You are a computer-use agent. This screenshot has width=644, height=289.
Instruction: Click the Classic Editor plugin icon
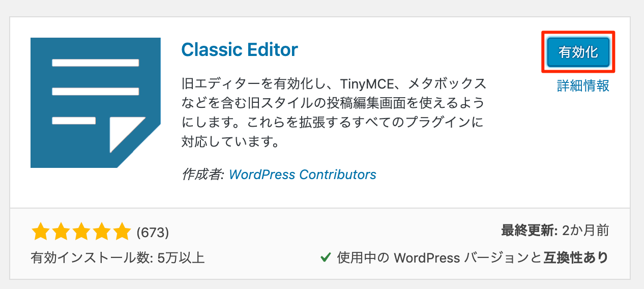coord(96,103)
